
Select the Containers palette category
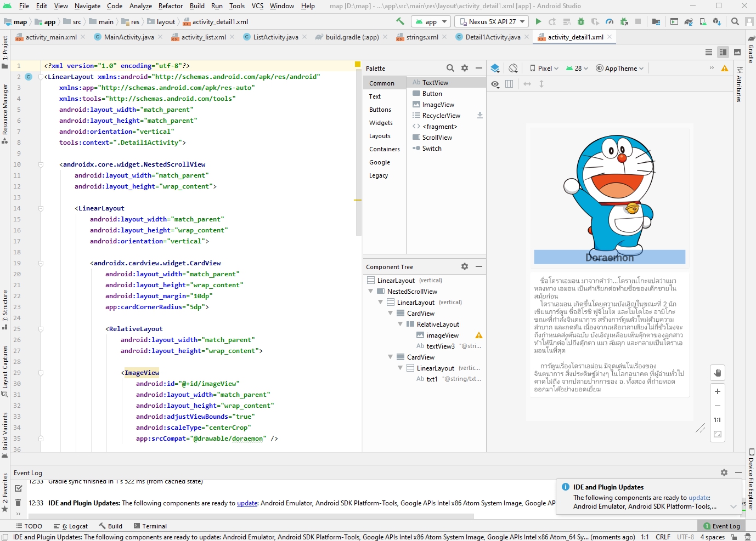[x=385, y=149]
